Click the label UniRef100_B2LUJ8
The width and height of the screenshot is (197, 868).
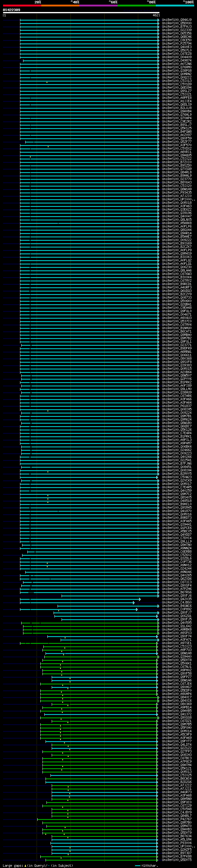point(177,108)
